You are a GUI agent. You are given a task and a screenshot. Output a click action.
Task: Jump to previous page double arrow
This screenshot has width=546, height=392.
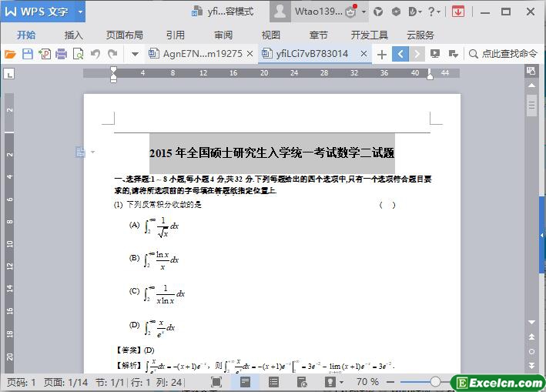click(531, 337)
